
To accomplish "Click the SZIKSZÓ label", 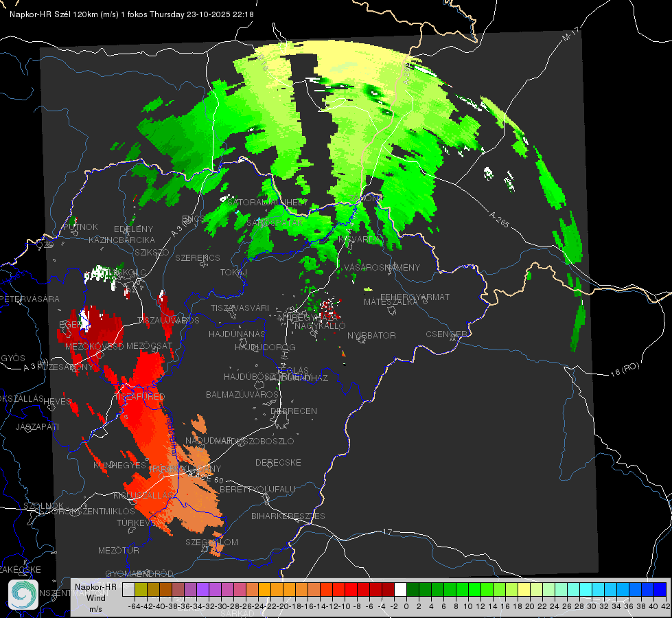I will [152, 252].
